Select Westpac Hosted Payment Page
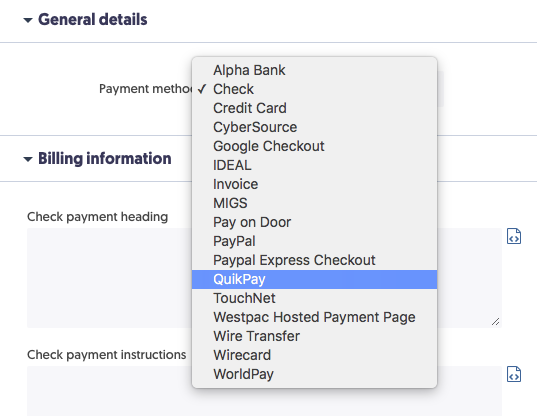The width and height of the screenshot is (537, 416). coord(314,317)
